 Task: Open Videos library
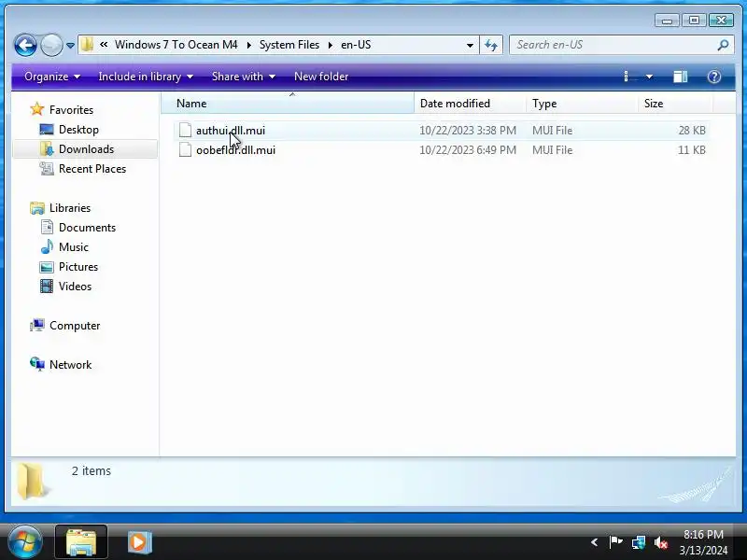tap(75, 287)
